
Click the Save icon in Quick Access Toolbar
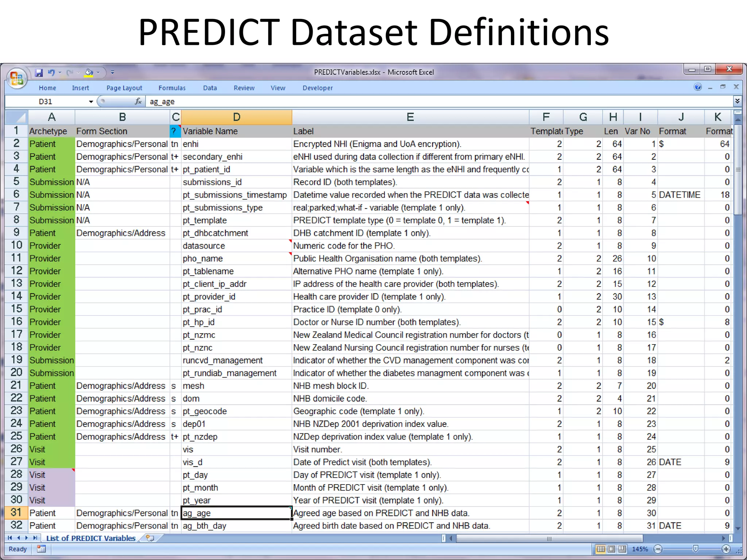[x=39, y=73]
